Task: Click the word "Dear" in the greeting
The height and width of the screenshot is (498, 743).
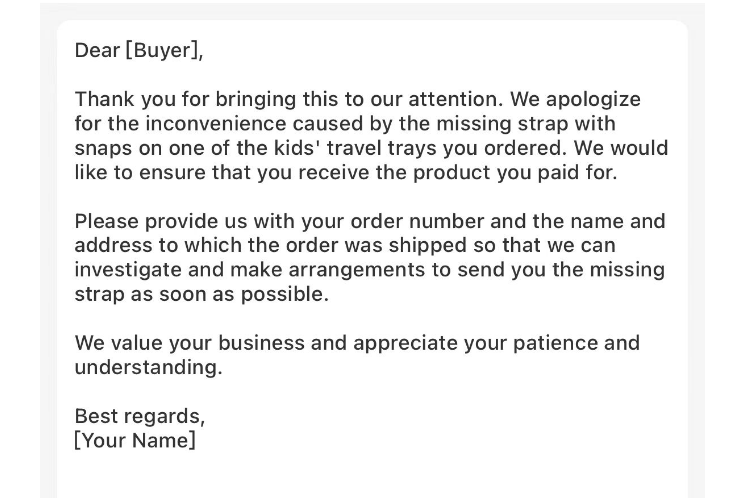Action: click(97, 50)
